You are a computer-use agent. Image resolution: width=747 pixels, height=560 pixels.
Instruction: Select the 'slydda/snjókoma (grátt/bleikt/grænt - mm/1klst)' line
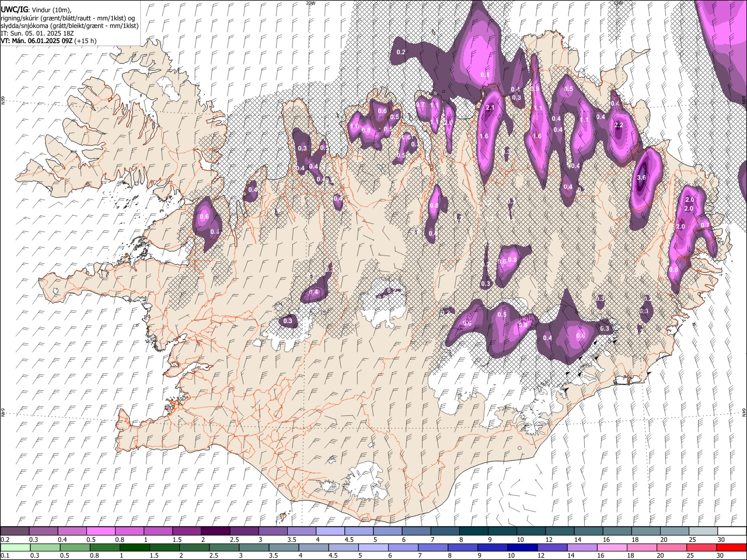coord(69,26)
